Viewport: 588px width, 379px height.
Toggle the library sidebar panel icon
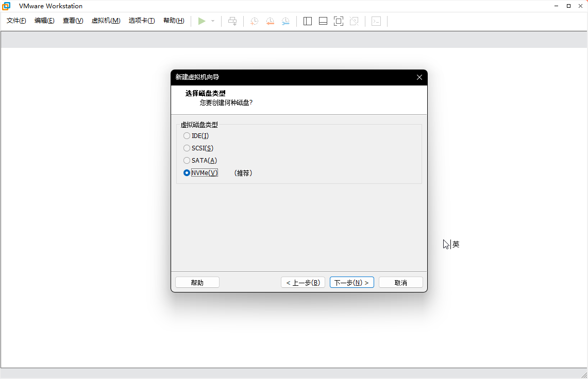coord(308,21)
